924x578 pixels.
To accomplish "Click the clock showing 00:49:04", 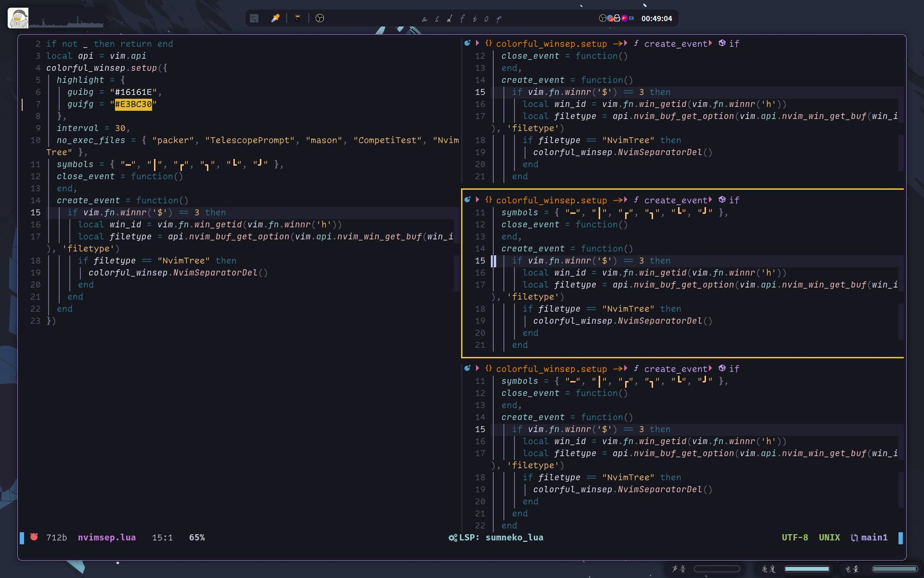I will (x=656, y=18).
